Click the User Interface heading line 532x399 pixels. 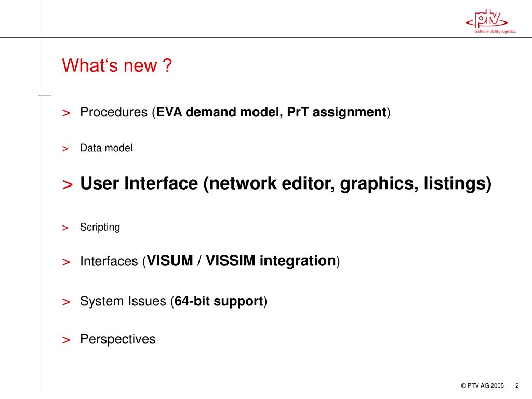286,183
